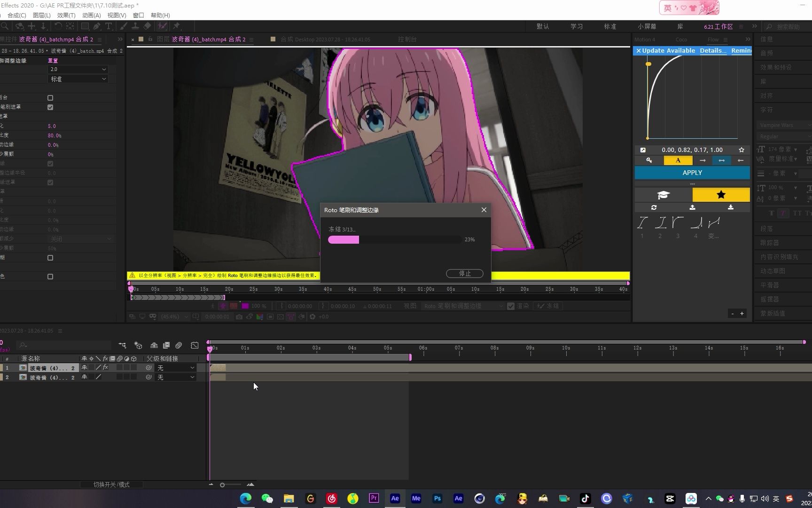Image resolution: width=812 pixels, height=508 pixels.
Task: Open the 帮助(H) menu
Action: (160, 15)
